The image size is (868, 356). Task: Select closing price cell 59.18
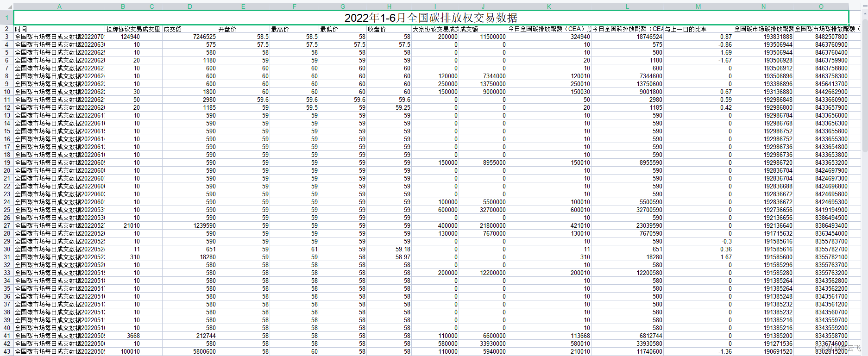click(389, 249)
